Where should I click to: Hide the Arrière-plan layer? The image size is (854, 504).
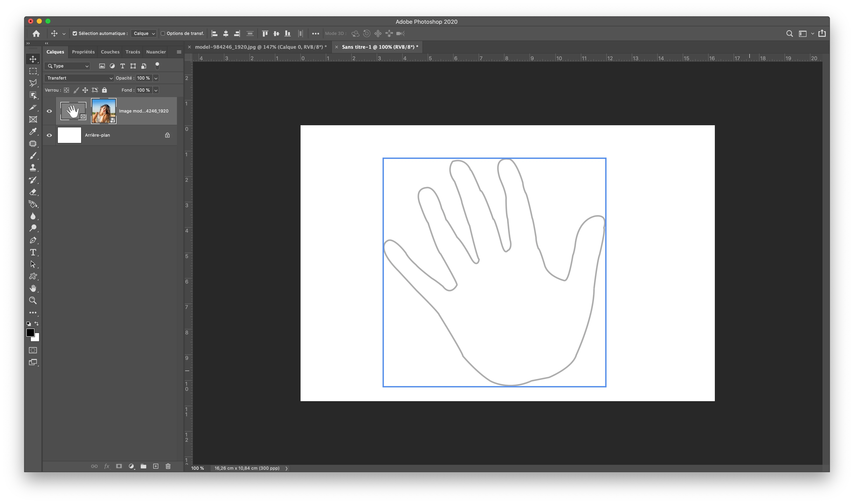pos(49,135)
